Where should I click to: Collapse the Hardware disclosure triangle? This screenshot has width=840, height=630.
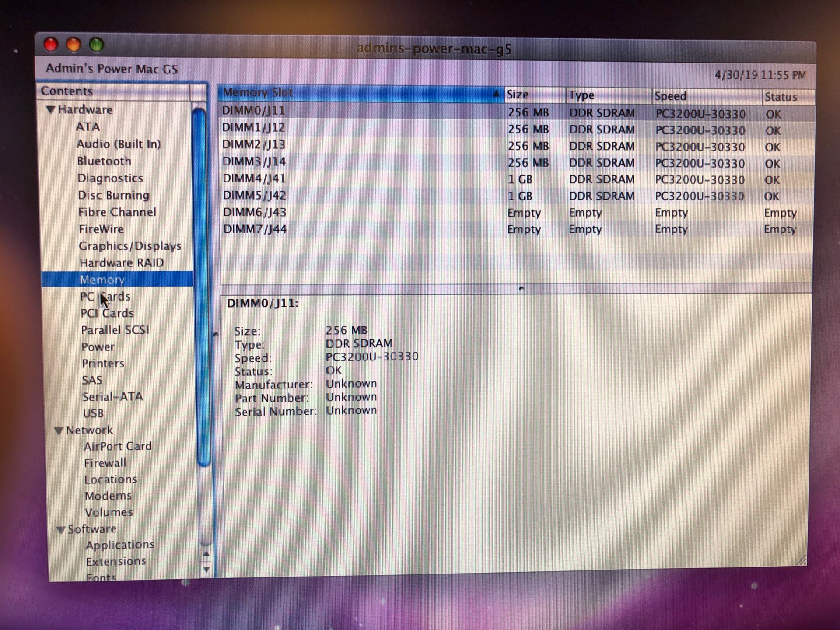(x=51, y=110)
